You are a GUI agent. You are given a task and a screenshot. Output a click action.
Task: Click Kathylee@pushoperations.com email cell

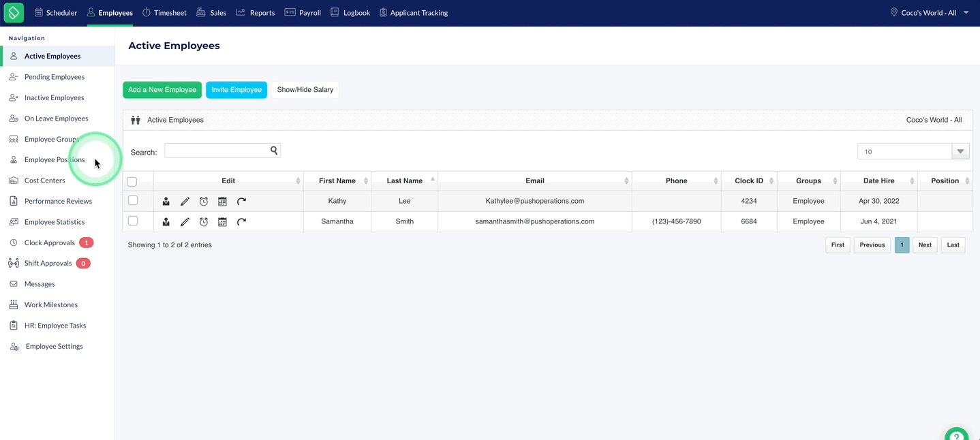pyautogui.click(x=535, y=202)
